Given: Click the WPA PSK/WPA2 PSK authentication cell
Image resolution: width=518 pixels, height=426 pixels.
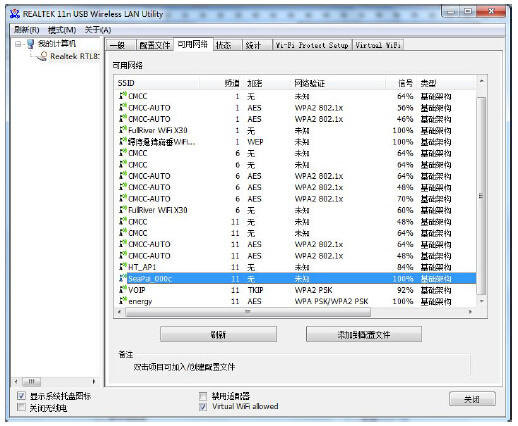Looking at the screenshot, I should (x=331, y=301).
